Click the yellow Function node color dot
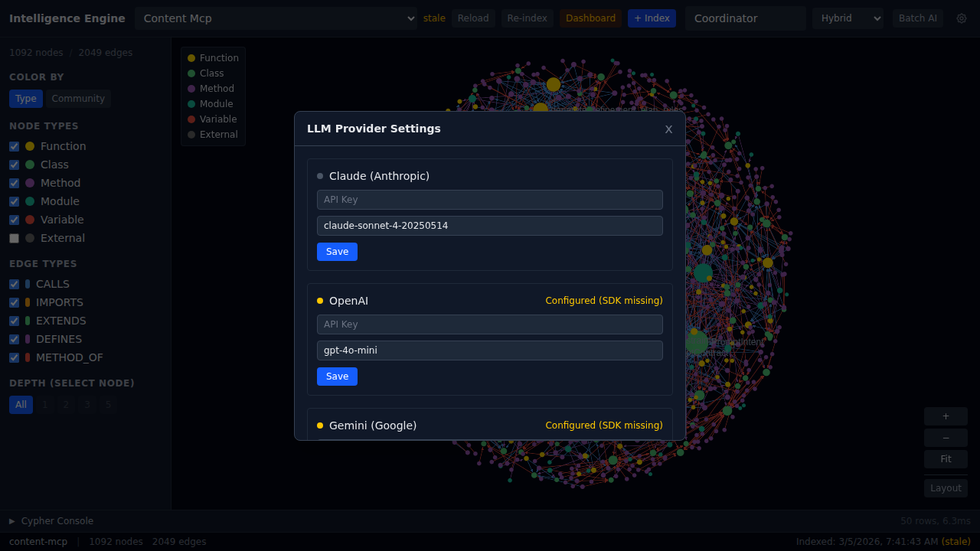 [30, 146]
